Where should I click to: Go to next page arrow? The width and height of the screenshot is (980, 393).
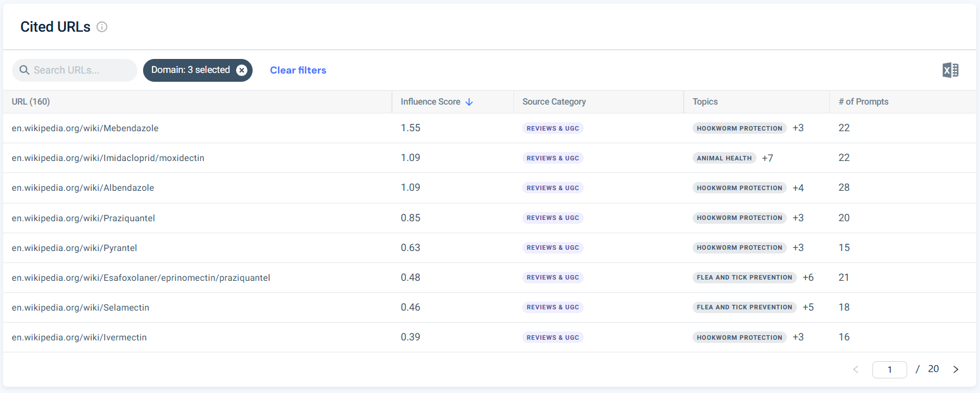[x=956, y=370]
